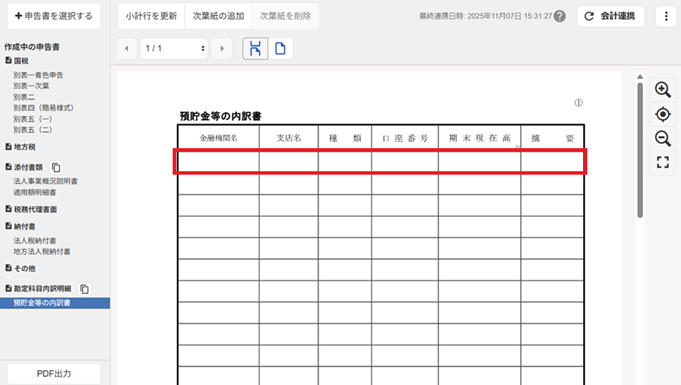Click first row 期末現在高 cell
The height and width of the screenshot is (385, 681).
coord(479,162)
